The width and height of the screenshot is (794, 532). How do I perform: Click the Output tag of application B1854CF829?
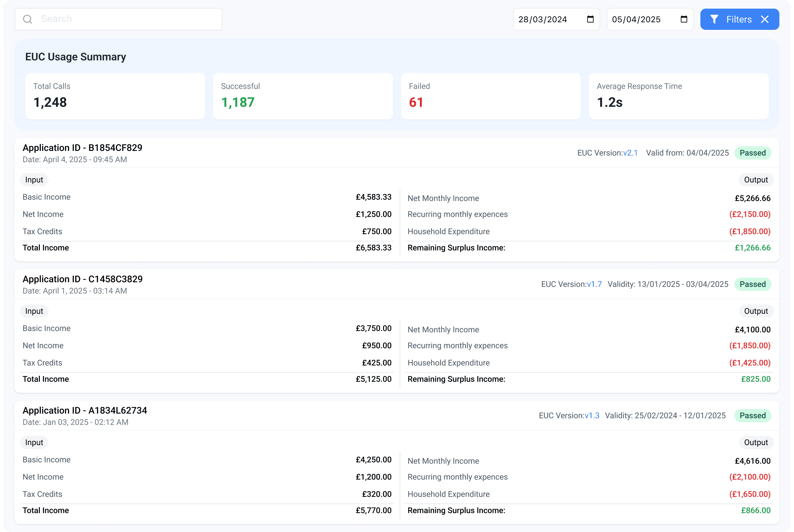[756, 180]
